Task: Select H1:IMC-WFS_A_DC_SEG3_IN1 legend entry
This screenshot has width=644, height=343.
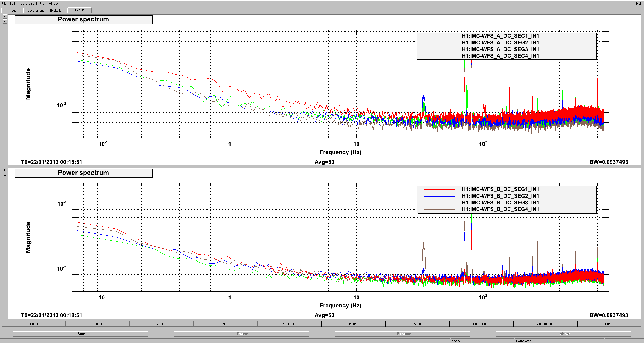Action: [500, 49]
